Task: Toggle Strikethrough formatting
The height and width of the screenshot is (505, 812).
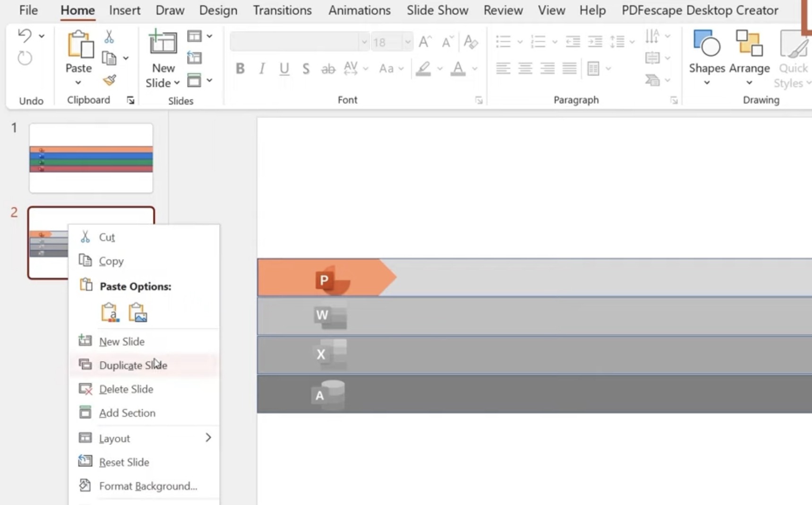Action: (328, 69)
